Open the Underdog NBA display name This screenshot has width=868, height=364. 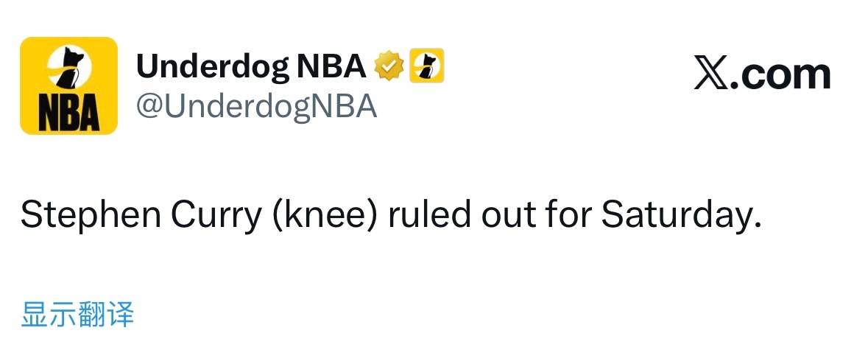click(x=250, y=67)
